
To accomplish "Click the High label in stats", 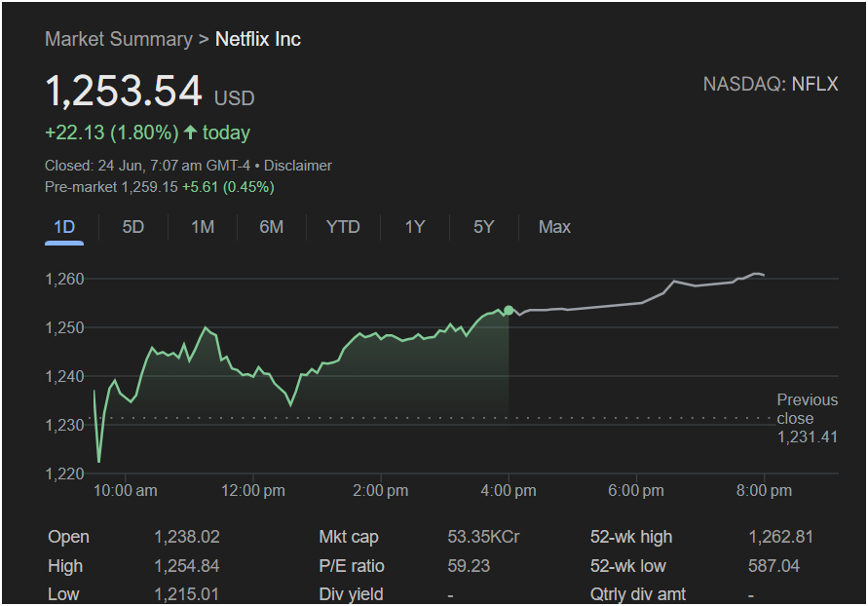I will point(65,566).
